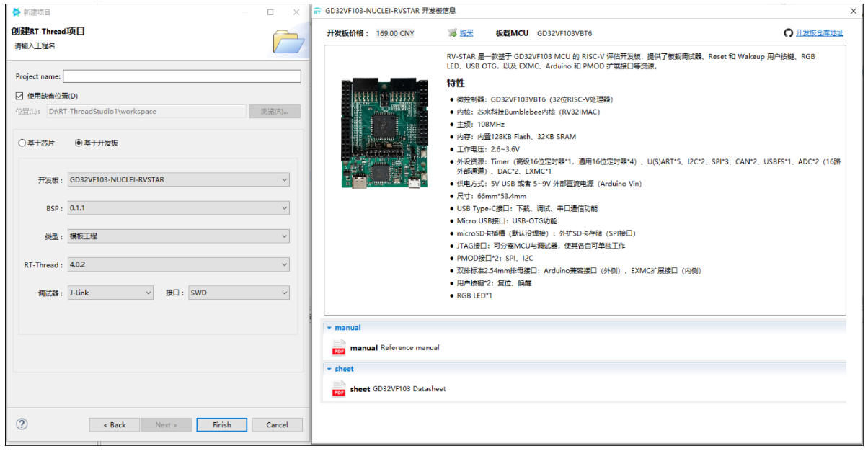
Task: Toggle the use default location checkbox
Action: (20, 96)
